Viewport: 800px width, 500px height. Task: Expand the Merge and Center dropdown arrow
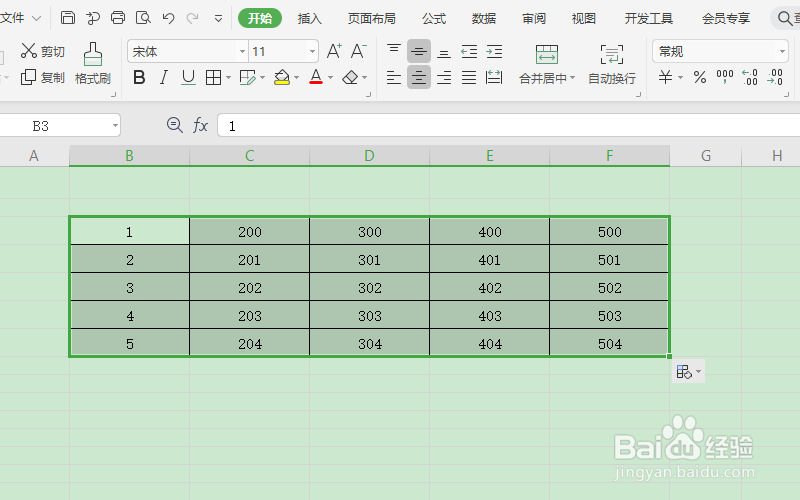(x=572, y=78)
